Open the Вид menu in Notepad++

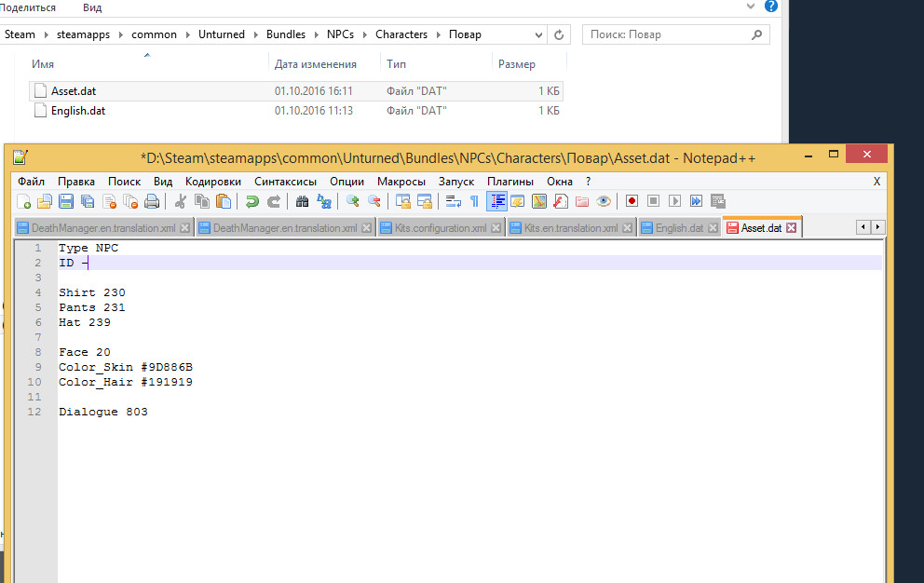coord(163,182)
